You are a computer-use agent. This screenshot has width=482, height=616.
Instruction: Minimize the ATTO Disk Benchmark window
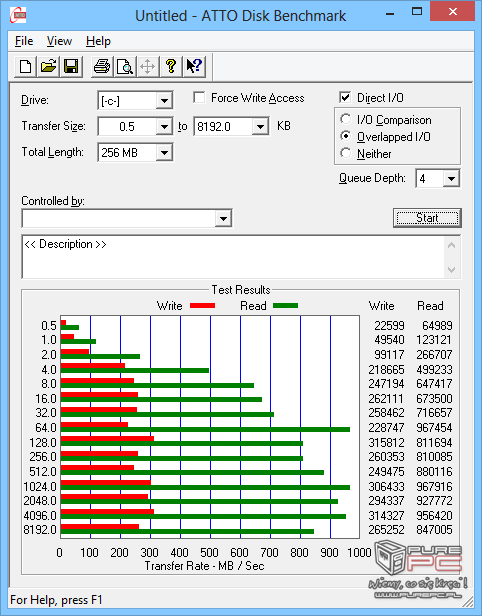click(x=390, y=13)
